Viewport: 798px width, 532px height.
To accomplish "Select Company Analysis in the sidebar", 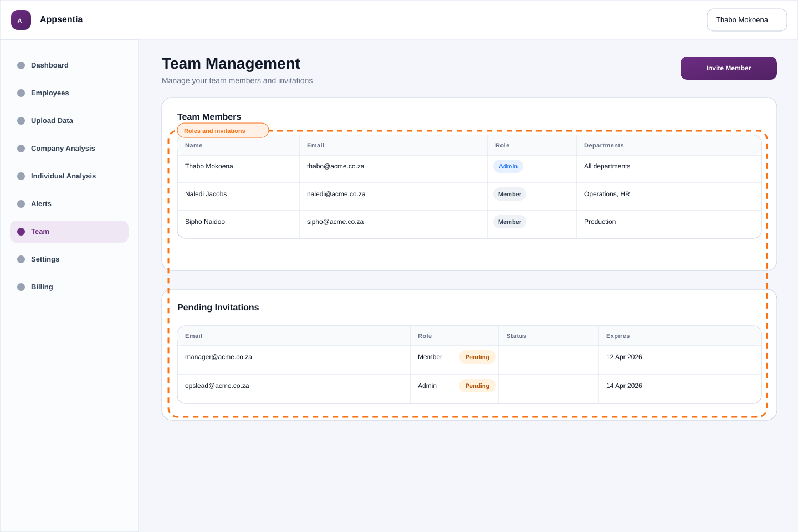I will (x=69, y=149).
